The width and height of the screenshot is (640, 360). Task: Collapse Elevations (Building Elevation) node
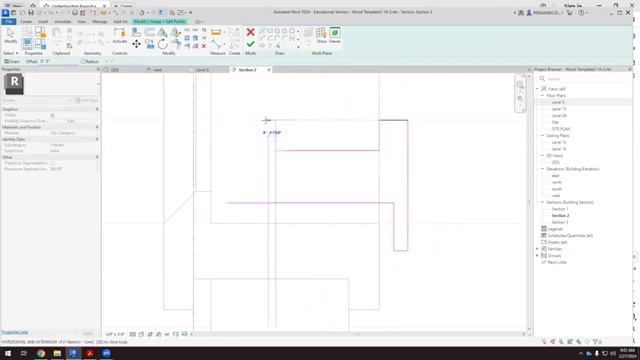(542, 169)
